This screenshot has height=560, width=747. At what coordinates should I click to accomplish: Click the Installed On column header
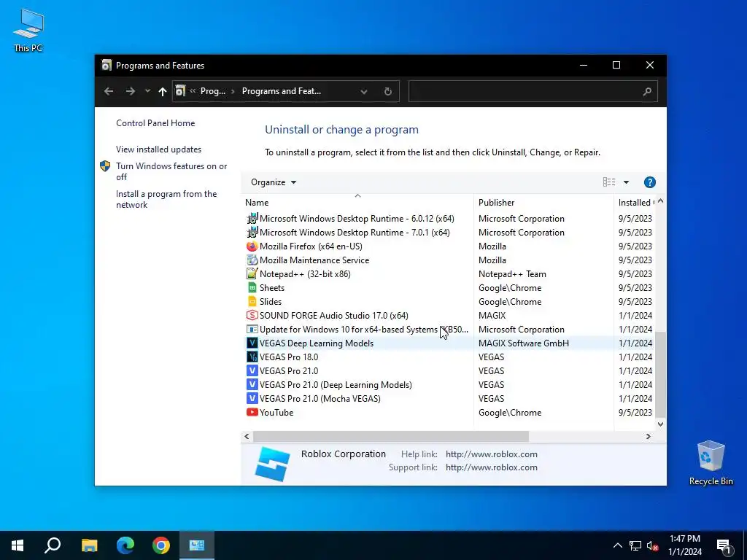635,203
